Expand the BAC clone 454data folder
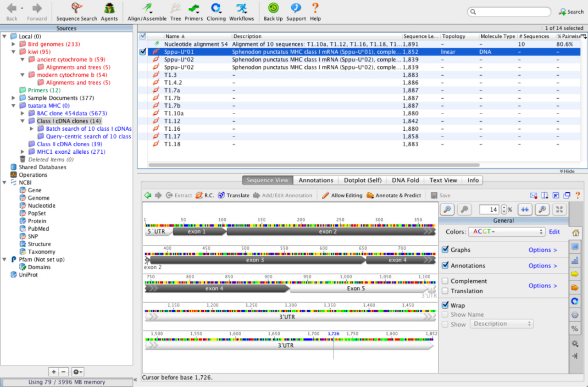588x387 pixels. click(22, 113)
